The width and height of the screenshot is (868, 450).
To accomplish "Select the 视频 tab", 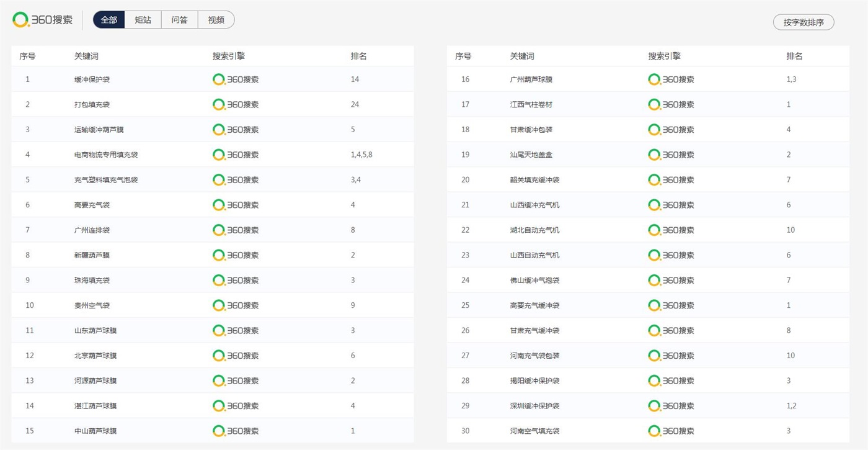I will click(x=216, y=20).
